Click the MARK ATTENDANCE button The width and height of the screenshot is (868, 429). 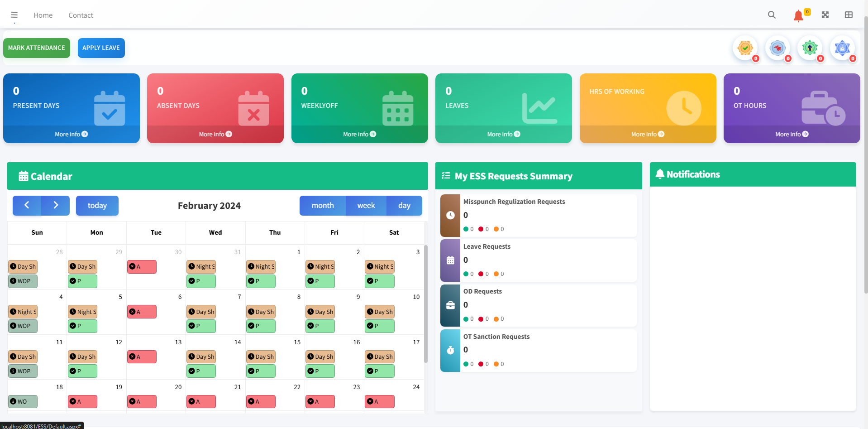(x=36, y=48)
